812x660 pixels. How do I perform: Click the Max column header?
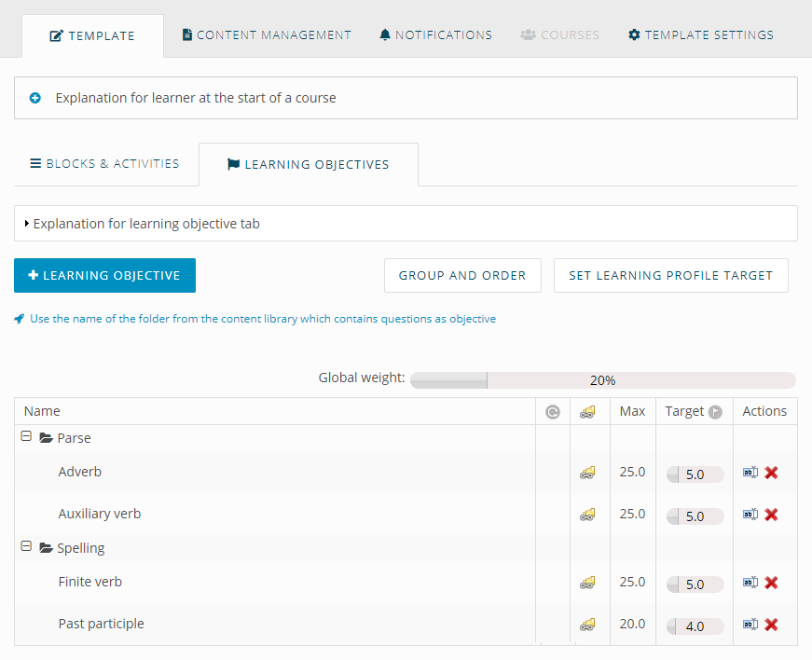click(632, 411)
